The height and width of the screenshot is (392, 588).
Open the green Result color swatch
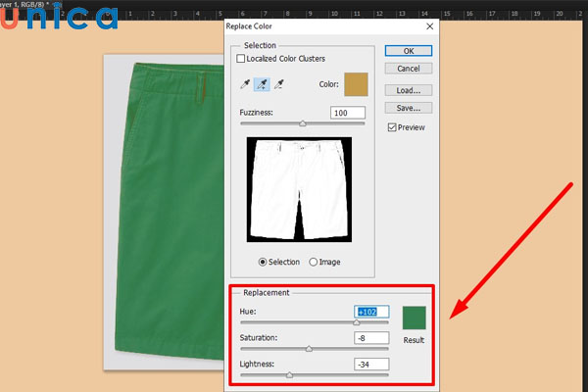click(414, 318)
